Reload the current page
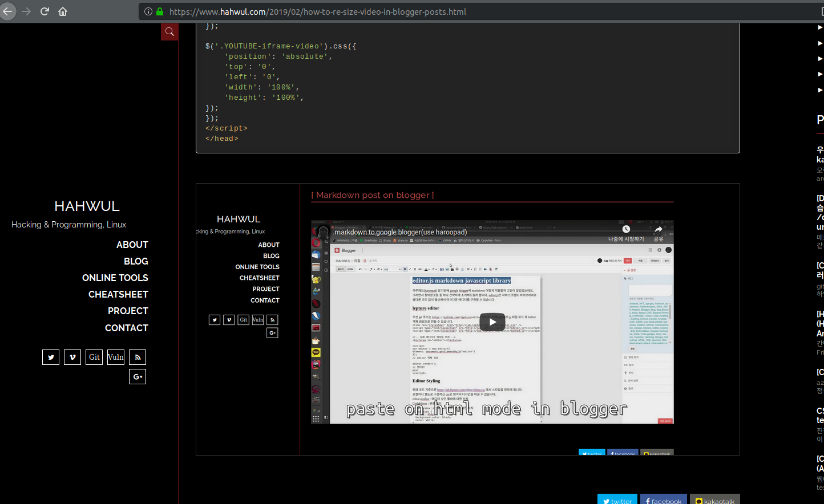The width and height of the screenshot is (824, 504). [45, 11]
